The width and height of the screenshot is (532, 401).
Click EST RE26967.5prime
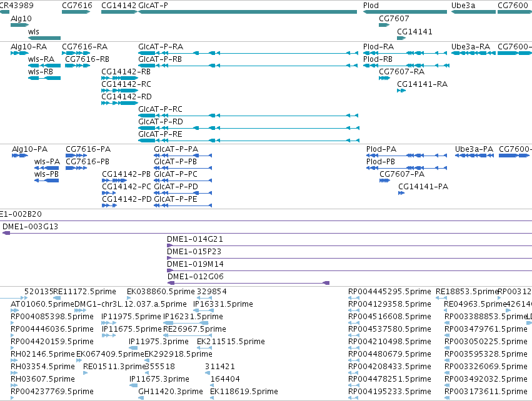[194, 329]
